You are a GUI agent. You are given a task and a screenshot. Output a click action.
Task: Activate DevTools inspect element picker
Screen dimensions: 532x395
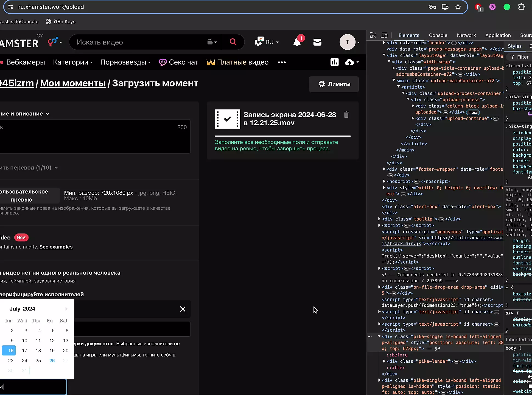coord(373,35)
